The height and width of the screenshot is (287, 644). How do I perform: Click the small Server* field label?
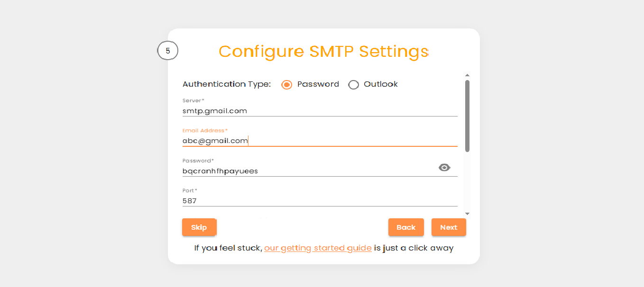click(x=193, y=100)
